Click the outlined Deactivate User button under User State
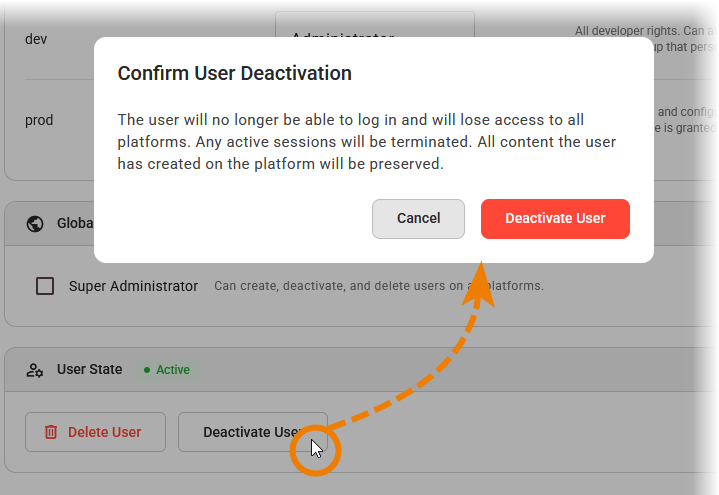This screenshot has height=495, width=719. [253, 432]
